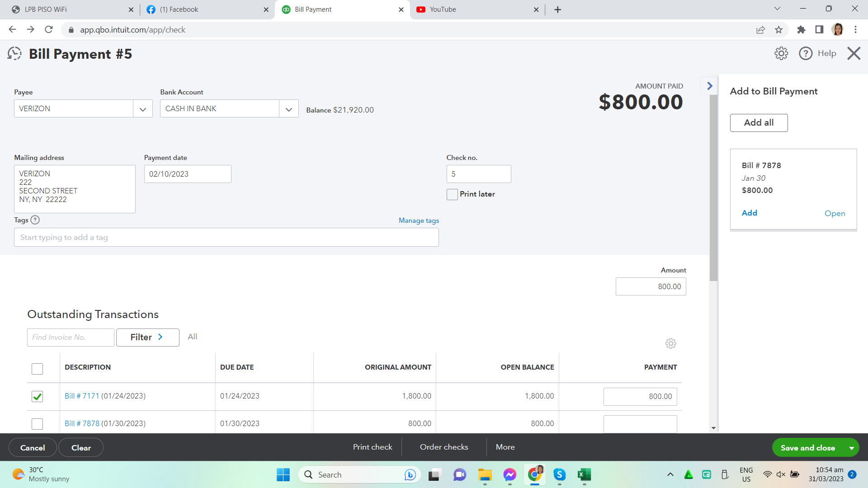Uncheck Bill # 7171 row checkbox
Viewport: 868px width, 488px height.
(38, 397)
